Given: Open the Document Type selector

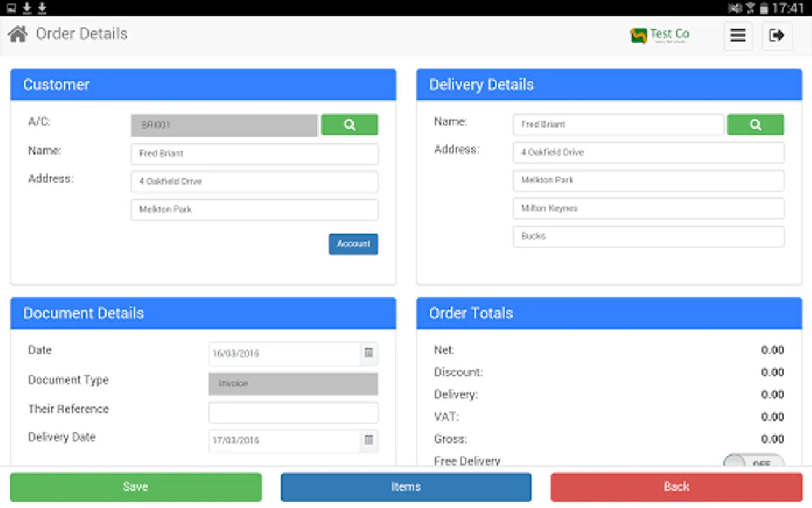Looking at the screenshot, I should (293, 384).
